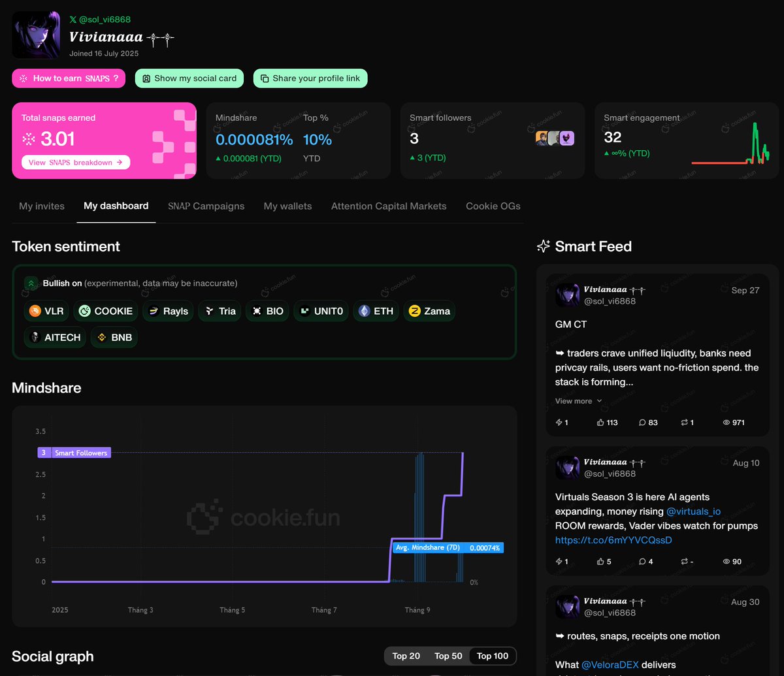Open View SNAPS breakdown
Screen dimensions: 784x676
76,162
